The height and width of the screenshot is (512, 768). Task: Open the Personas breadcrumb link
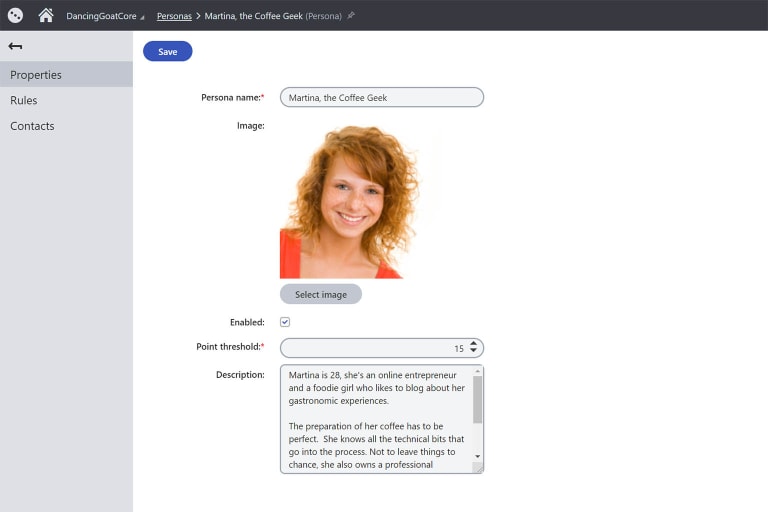point(174,16)
